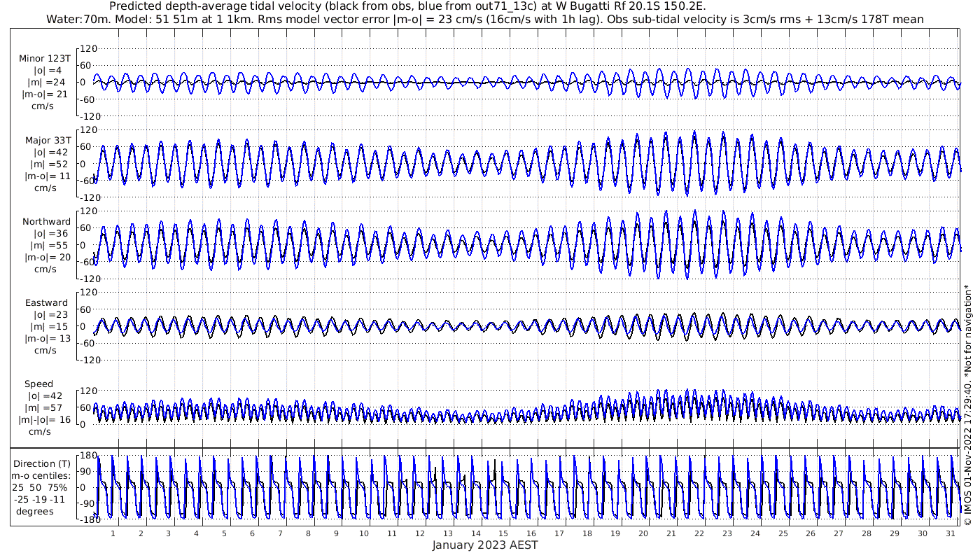This screenshot has height=560, width=980.
Task: Click the day '5' tick label
Action: point(224,533)
